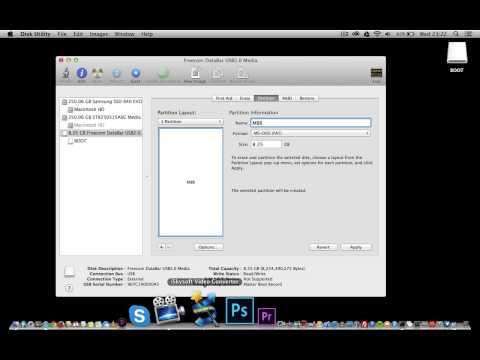Select grayed Macintosh HD under ST9250315ASC disk
480x360 pixels.
click(x=86, y=125)
